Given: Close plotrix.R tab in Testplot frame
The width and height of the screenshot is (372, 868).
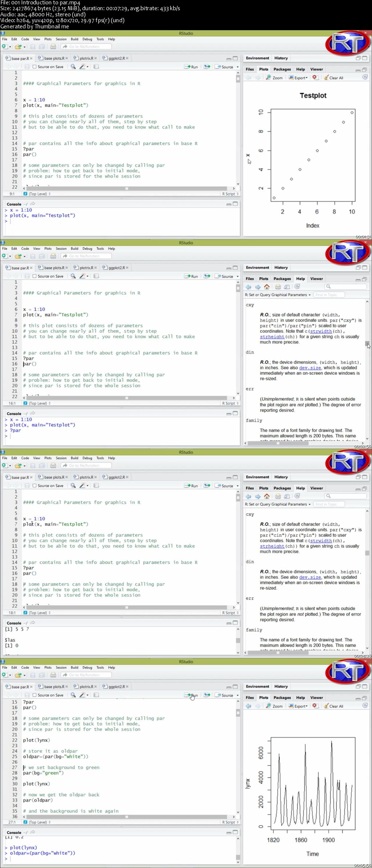Looking at the screenshot, I should tap(96, 58).
